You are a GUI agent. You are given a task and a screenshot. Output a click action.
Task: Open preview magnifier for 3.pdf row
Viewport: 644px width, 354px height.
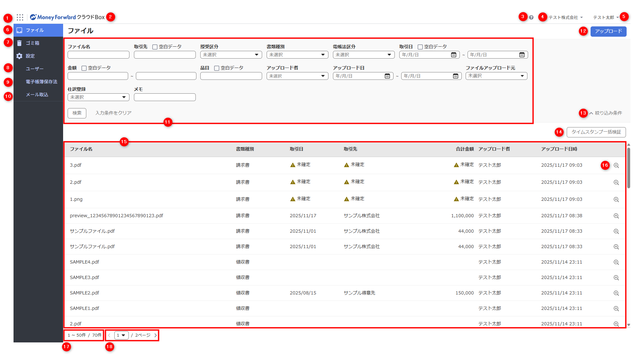[616, 165]
